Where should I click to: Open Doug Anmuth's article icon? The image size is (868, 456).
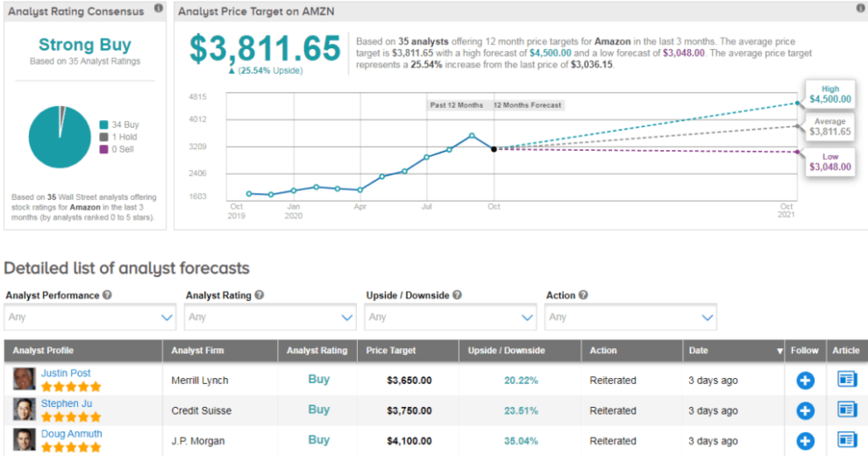[847, 440]
